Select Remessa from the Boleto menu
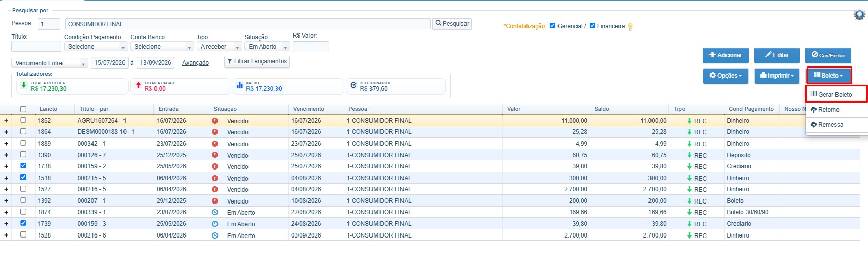This screenshot has height=271, width=868. click(x=826, y=125)
